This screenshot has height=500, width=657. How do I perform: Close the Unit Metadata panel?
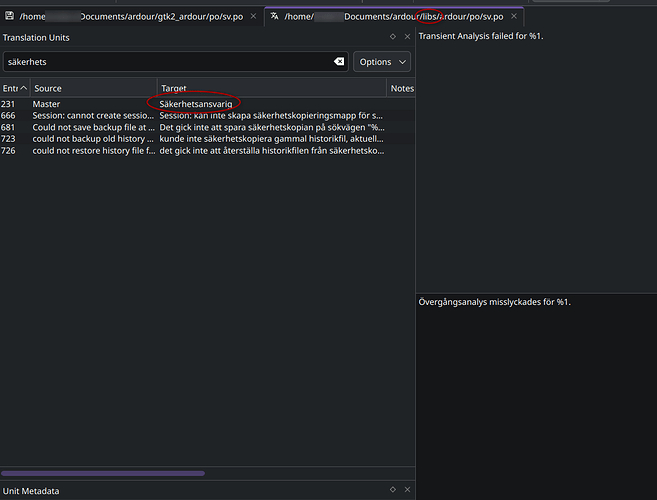tap(407, 490)
